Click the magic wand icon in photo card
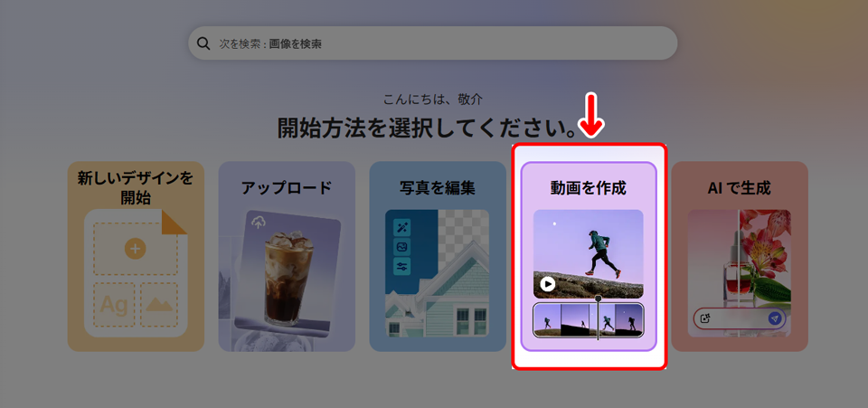The width and height of the screenshot is (868, 408). point(401,227)
